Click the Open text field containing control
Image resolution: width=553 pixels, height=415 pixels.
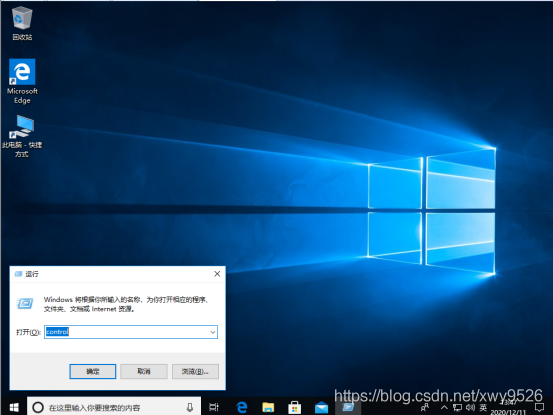pos(131,332)
